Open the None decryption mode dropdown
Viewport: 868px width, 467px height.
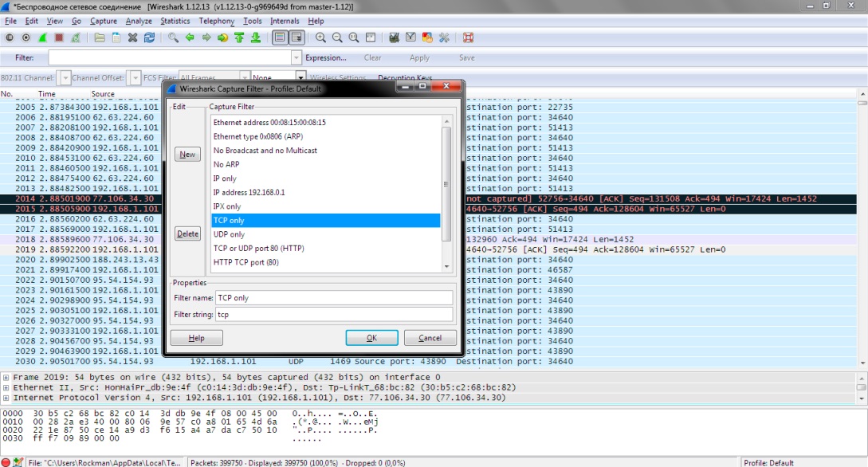[x=300, y=78]
